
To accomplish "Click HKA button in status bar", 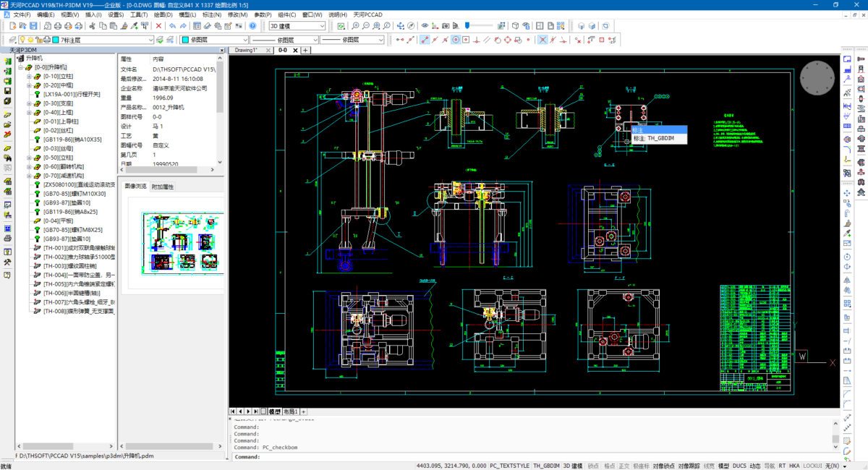I will pos(794,466).
